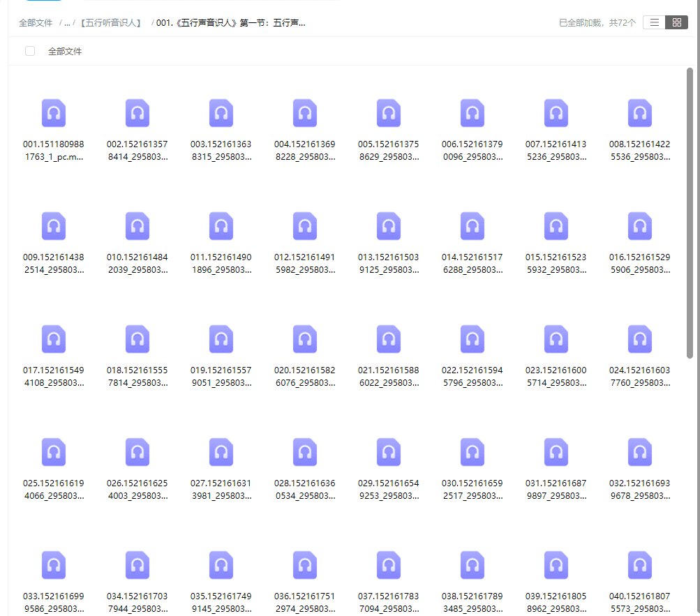Viewport: 700px width, 616px height.
Task: Click the filename label of file 025
Action: [x=54, y=489]
